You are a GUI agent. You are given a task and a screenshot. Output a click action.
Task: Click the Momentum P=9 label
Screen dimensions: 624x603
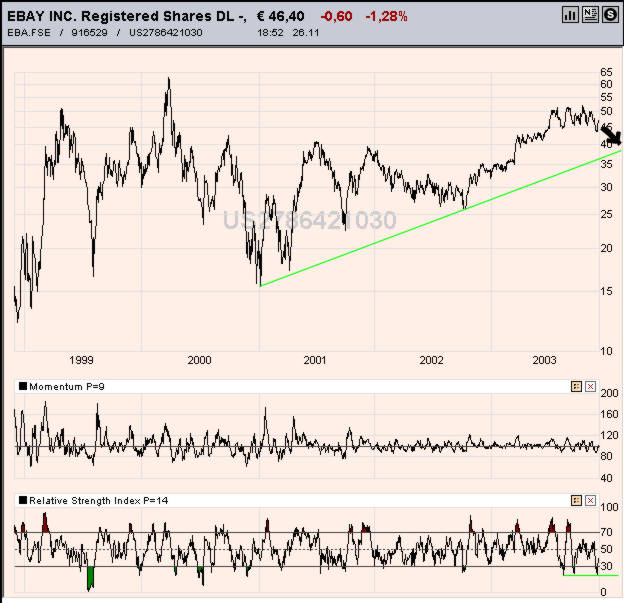[x=67, y=386]
